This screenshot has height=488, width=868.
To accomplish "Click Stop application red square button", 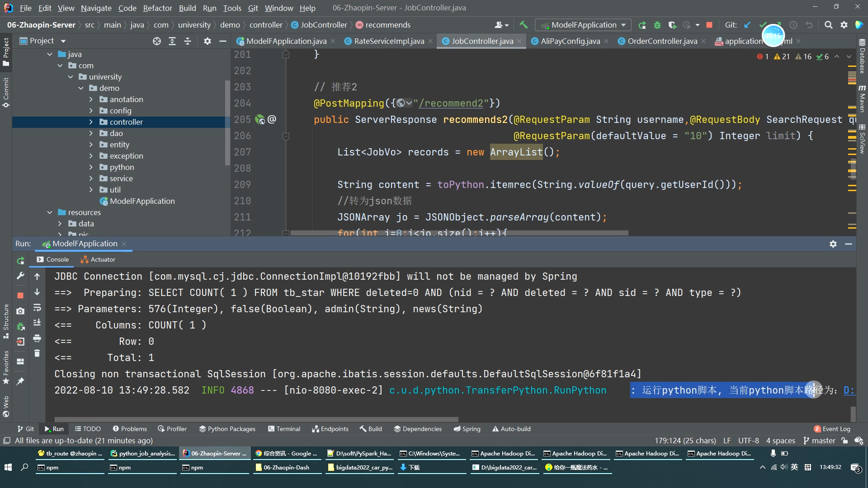I will pos(20,294).
